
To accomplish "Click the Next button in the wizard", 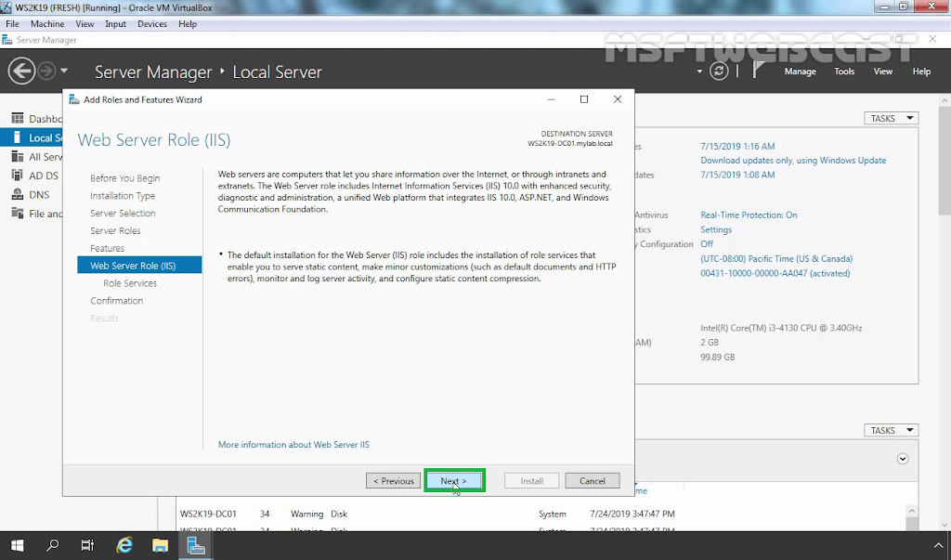I will click(x=454, y=480).
